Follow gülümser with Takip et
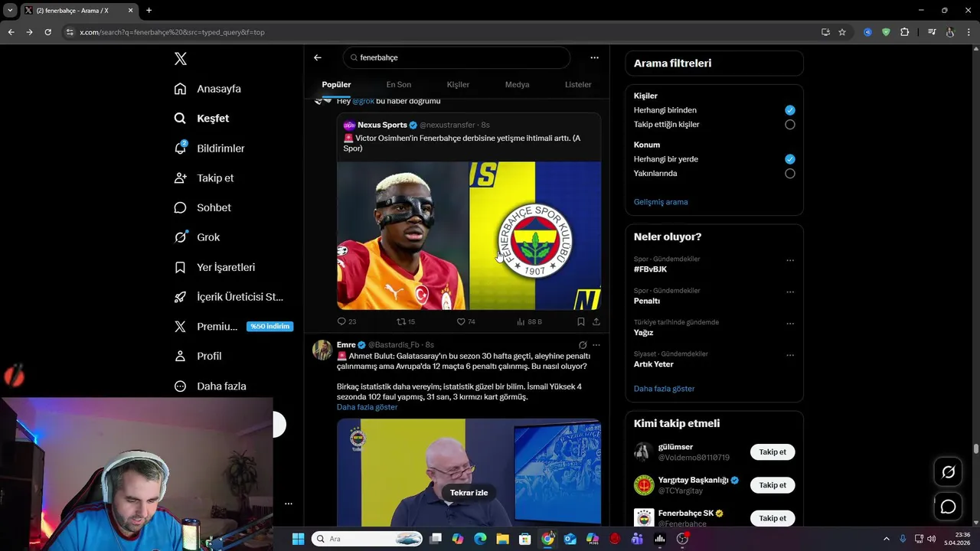980x551 pixels. [x=773, y=452]
